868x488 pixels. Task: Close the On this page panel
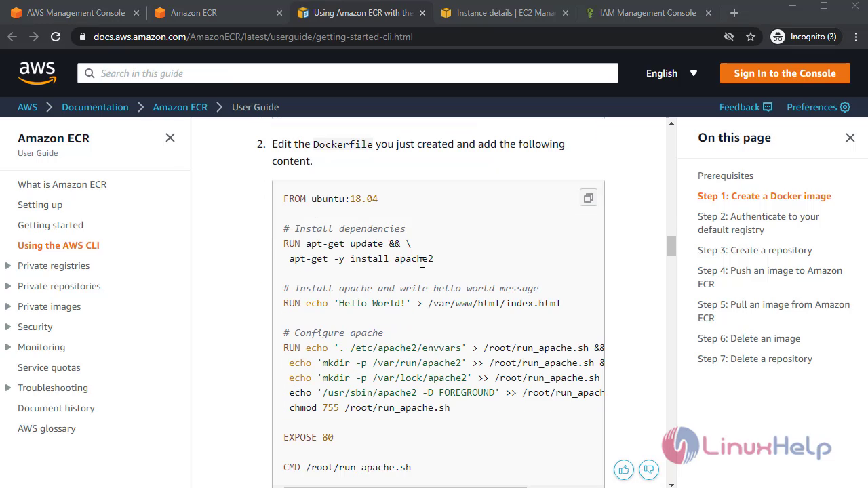pyautogui.click(x=850, y=138)
